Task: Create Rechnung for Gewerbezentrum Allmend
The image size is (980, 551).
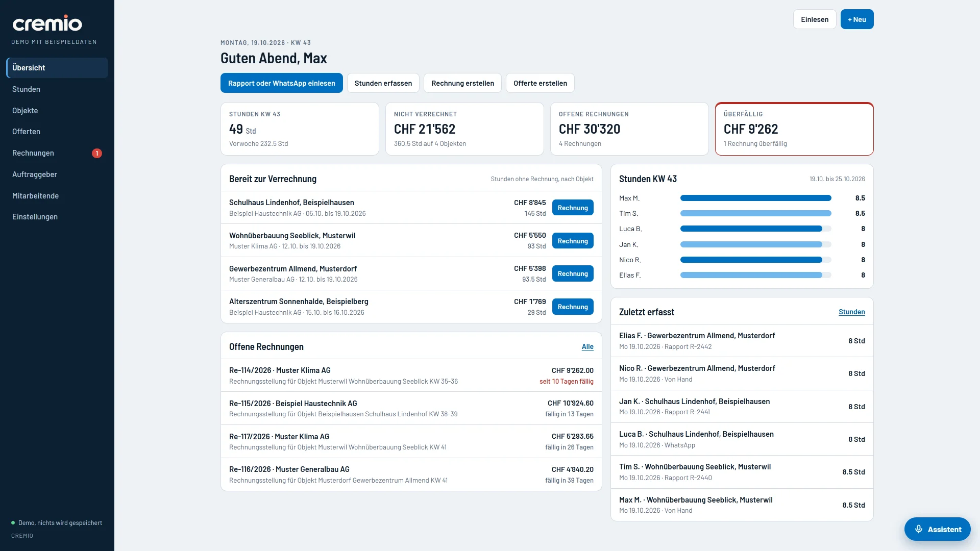Action: point(573,273)
